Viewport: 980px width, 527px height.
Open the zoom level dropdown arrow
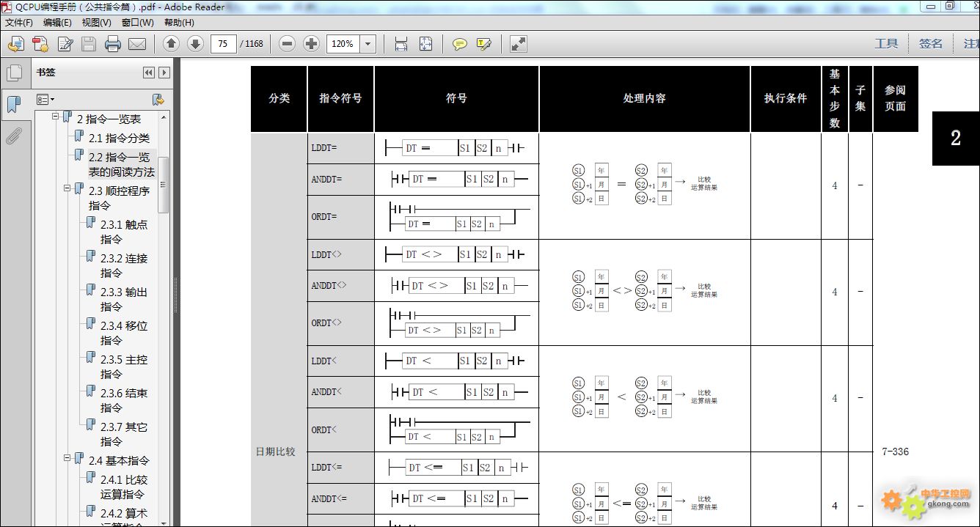point(368,44)
